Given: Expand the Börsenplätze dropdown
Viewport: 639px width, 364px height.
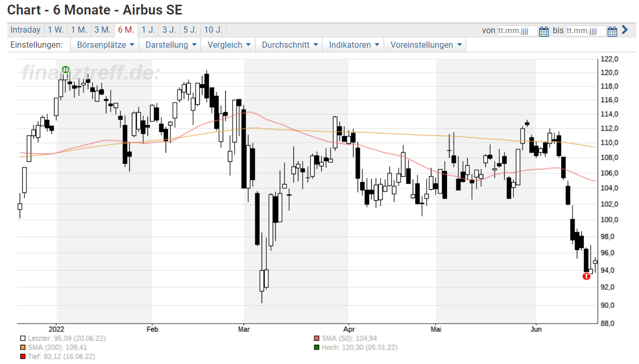Looking at the screenshot, I should click(x=106, y=45).
